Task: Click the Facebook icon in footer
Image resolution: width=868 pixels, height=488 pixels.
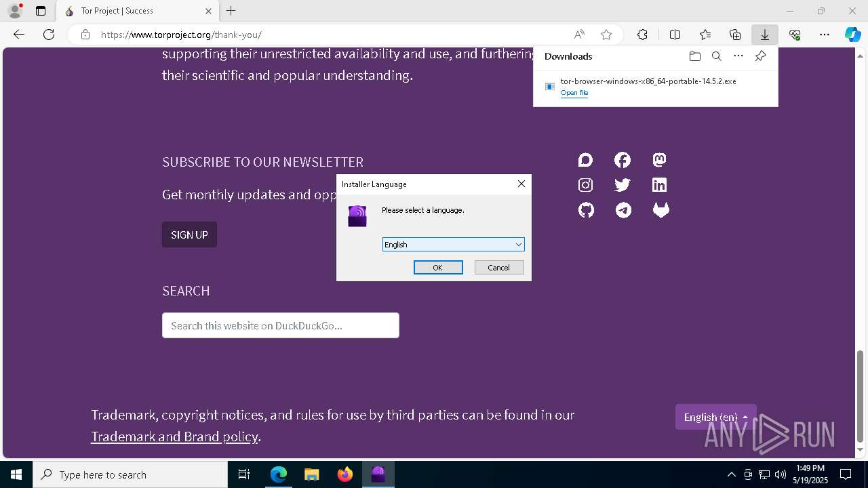Action: (x=623, y=160)
